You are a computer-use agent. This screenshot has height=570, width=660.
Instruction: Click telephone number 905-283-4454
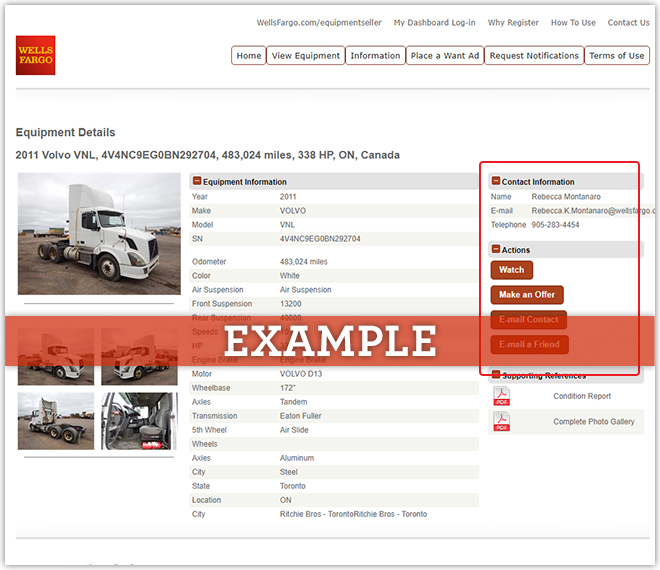click(555, 225)
